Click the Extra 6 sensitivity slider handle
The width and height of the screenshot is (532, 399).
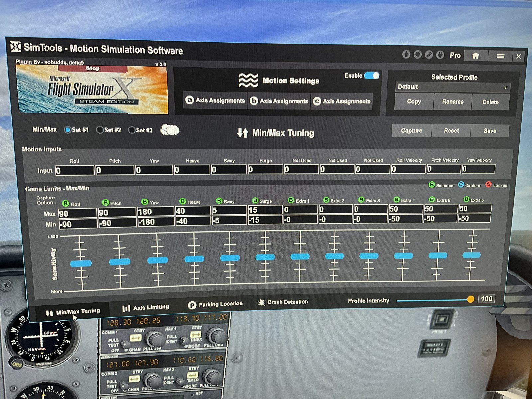[471, 255]
